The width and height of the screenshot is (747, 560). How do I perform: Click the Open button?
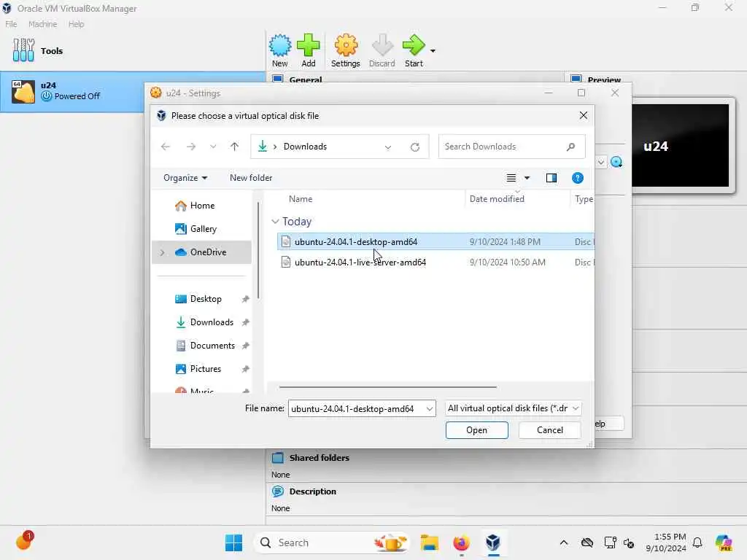(477, 430)
